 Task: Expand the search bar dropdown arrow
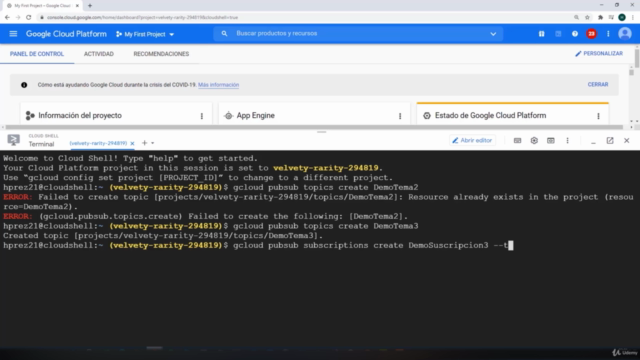click(x=493, y=34)
